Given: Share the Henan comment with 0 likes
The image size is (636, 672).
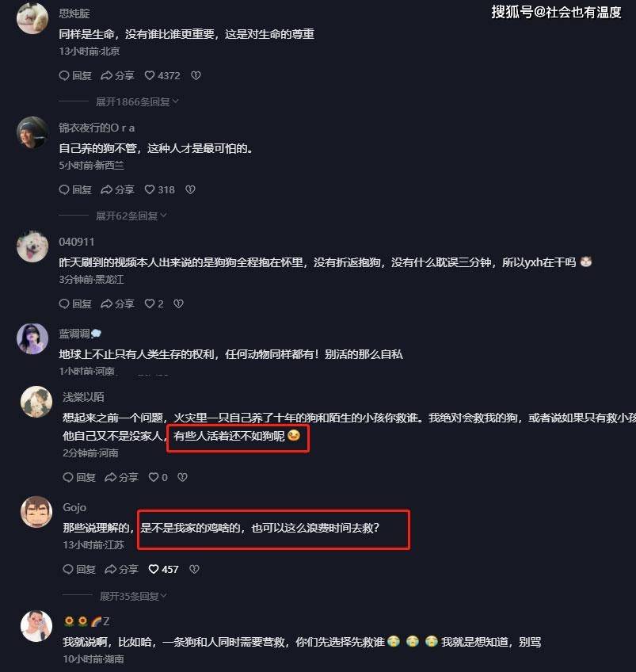Looking at the screenshot, I should pyautogui.click(x=122, y=477).
